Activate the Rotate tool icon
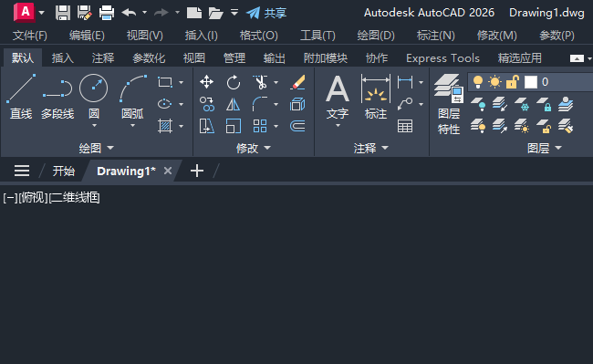 pyautogui.click(x=234, y=82)
